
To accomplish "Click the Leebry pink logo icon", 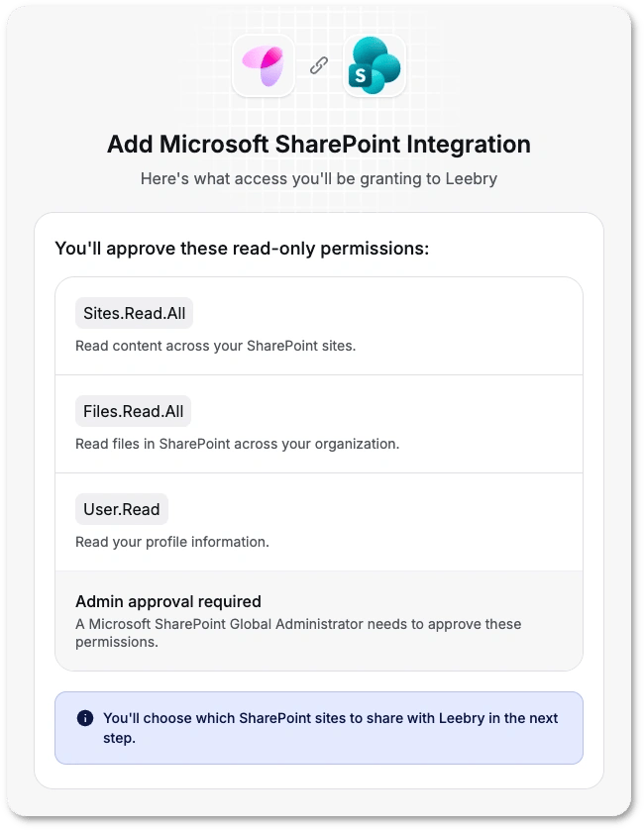I will pos(264,65).
